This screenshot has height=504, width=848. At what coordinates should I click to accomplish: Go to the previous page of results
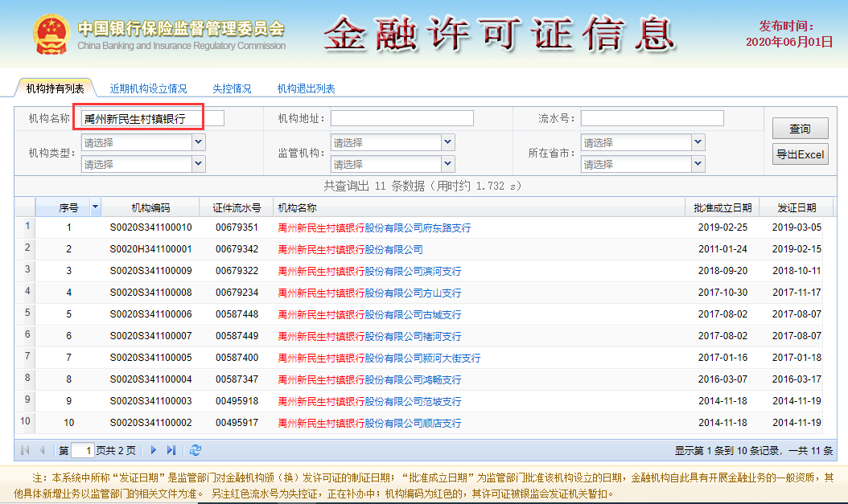point(42,450)
